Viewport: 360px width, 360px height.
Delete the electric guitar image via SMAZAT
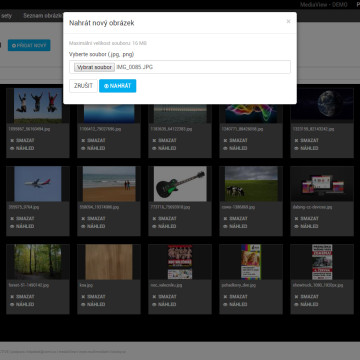pyautogui.click(x=164, y=218)
